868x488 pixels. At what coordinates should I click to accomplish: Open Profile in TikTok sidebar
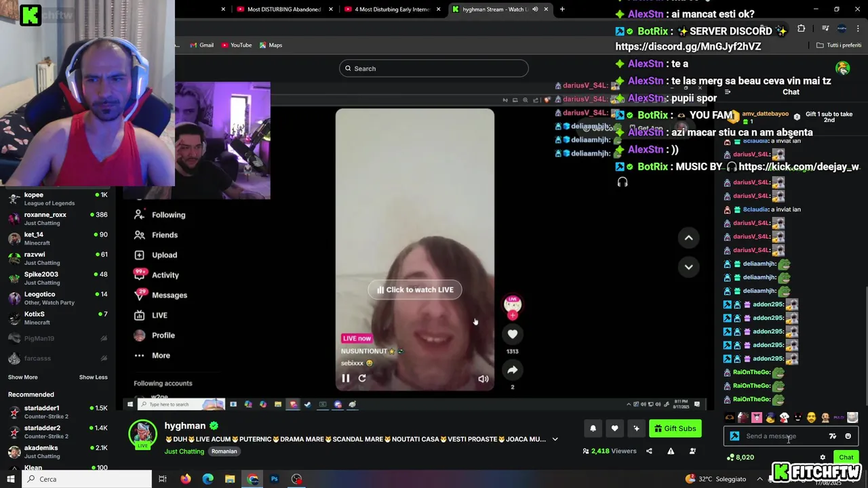(155, 335)
